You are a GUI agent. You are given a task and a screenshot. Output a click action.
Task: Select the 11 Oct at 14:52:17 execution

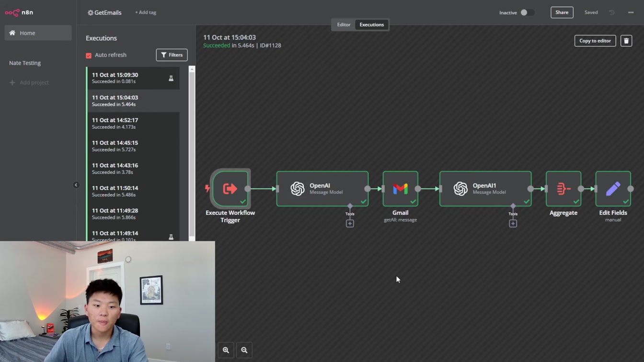[x=133, y=123]
